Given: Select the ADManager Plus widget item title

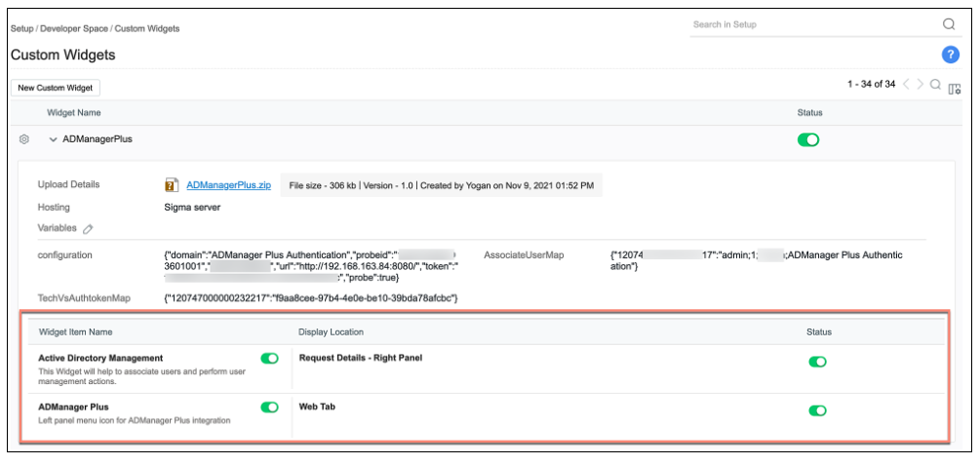Looking at the screenshot, I should (x=73, y=407).
